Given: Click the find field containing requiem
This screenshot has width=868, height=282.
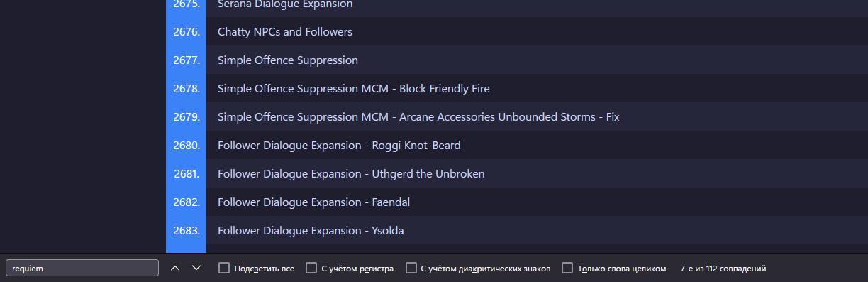Looking at the screenshot, I should click(x=82, y=268).
